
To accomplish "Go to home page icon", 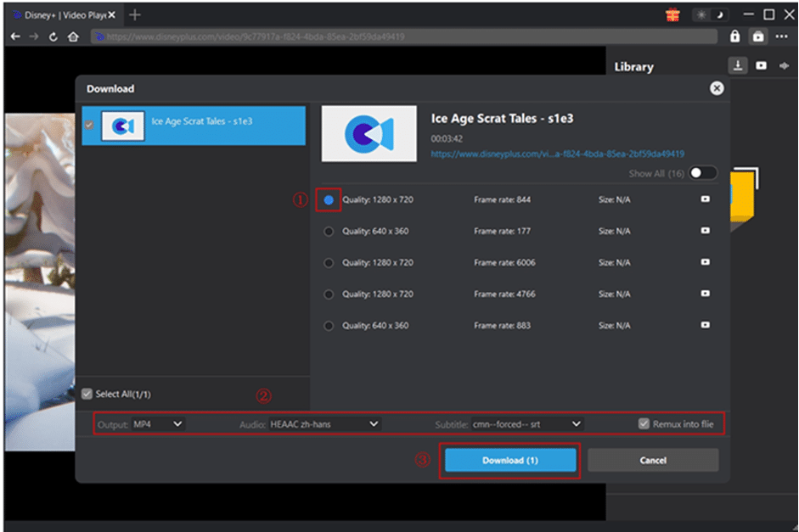I will click(73, 37).
